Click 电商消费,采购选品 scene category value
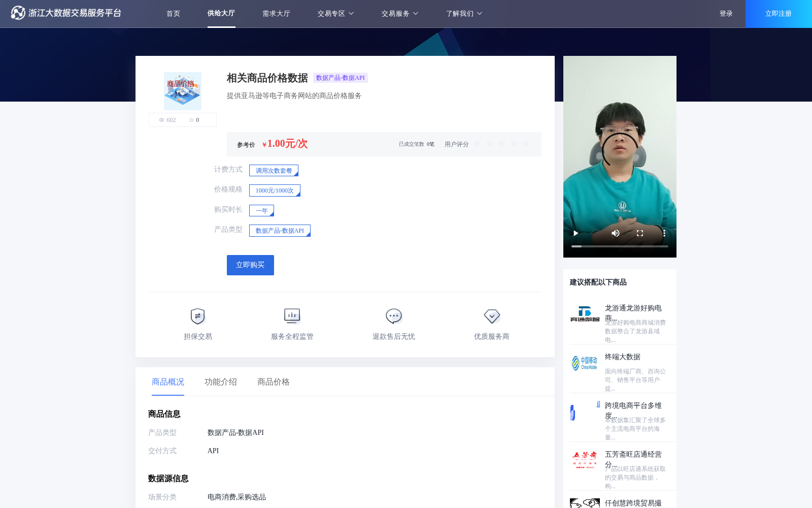 [236, 497]
